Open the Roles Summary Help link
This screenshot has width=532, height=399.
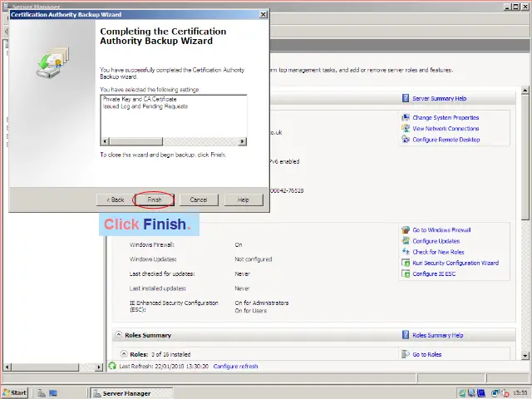click(437, 336)
